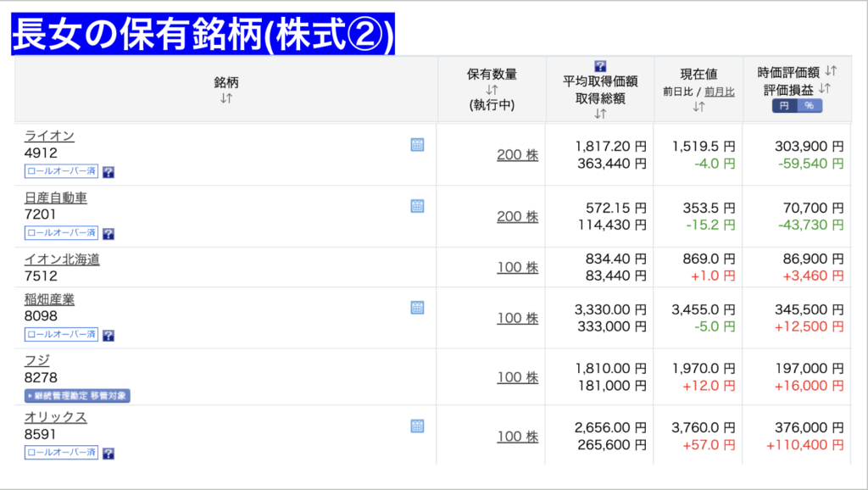
Task: Click the calendar icon for 日産自動車
Action: 417,206
